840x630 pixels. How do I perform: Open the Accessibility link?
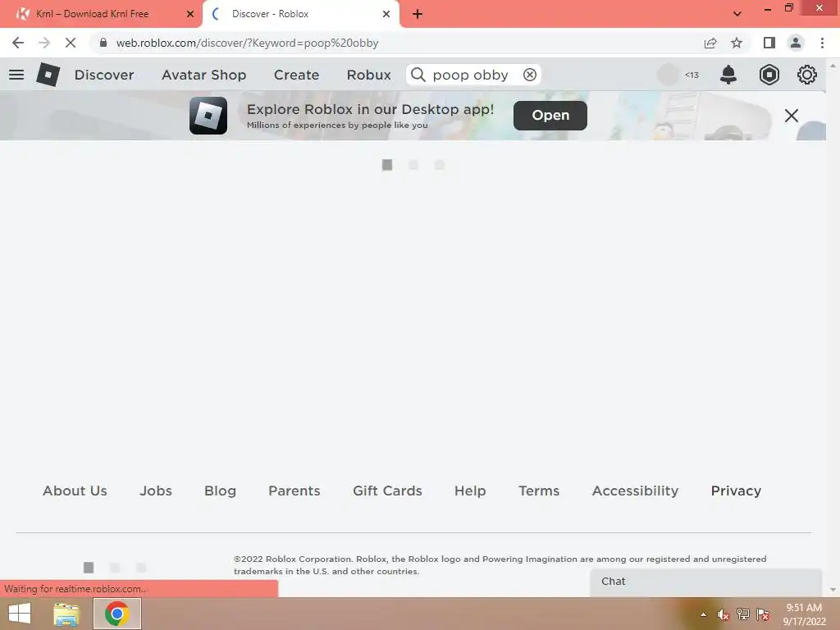click(x=636, y=491)
